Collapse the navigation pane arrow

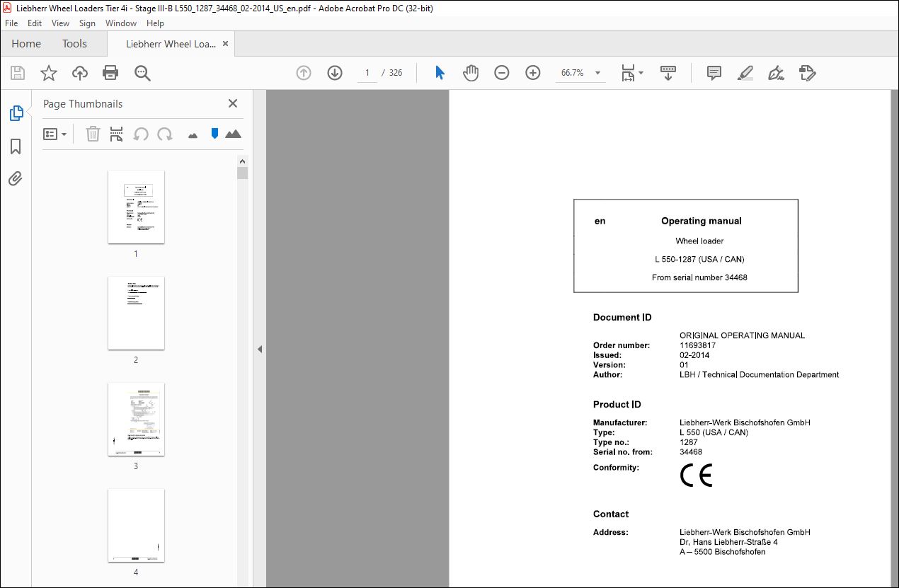pos(260,349)
